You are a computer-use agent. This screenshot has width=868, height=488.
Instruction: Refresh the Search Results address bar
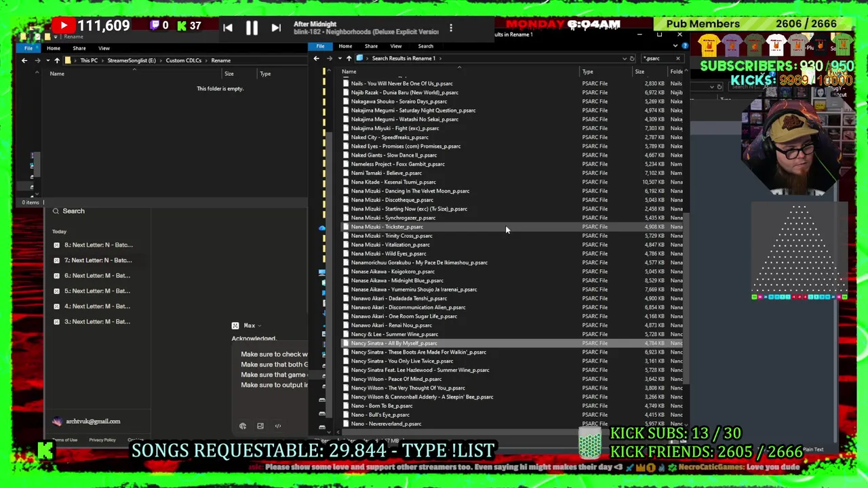pos(632,58)
